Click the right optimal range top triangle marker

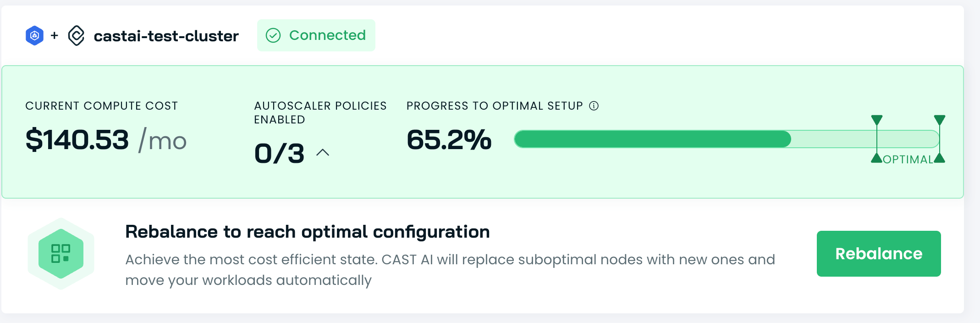tap(940, 120)
